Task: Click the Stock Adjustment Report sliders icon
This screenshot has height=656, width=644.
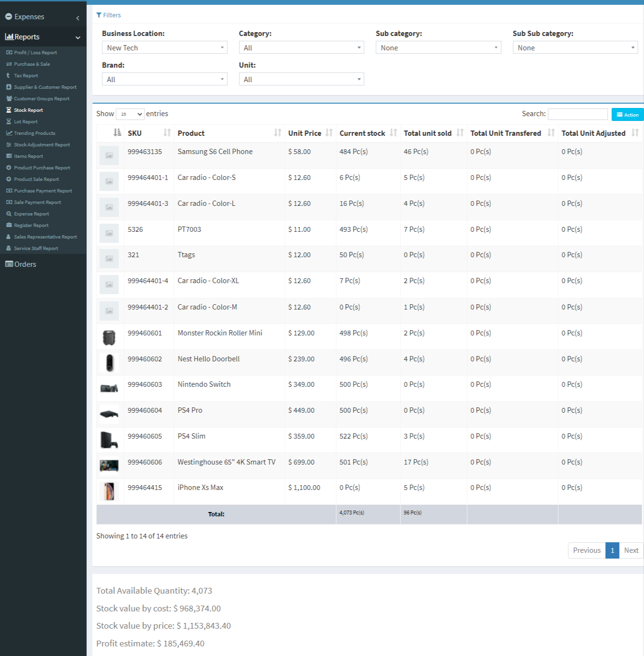Action: click(9, 145)
